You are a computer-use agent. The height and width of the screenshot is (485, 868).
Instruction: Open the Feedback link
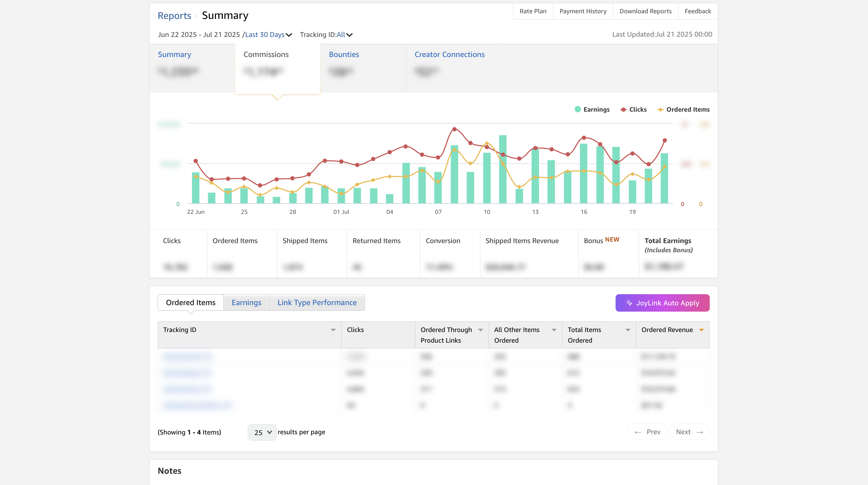tap(697, 11)
